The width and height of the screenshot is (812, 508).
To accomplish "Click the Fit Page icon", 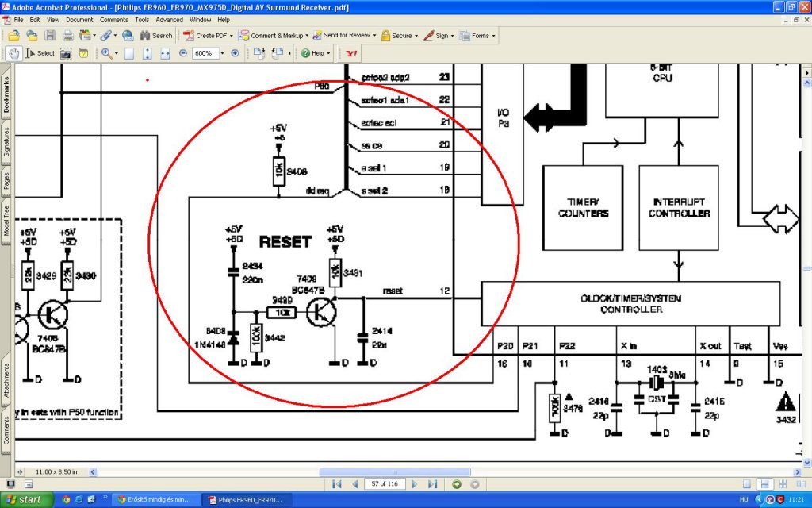I will [147, 53].
